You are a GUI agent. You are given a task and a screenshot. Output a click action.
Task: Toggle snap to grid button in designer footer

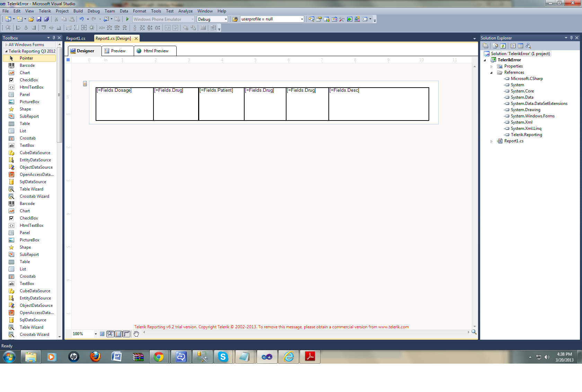coord(110,334)
